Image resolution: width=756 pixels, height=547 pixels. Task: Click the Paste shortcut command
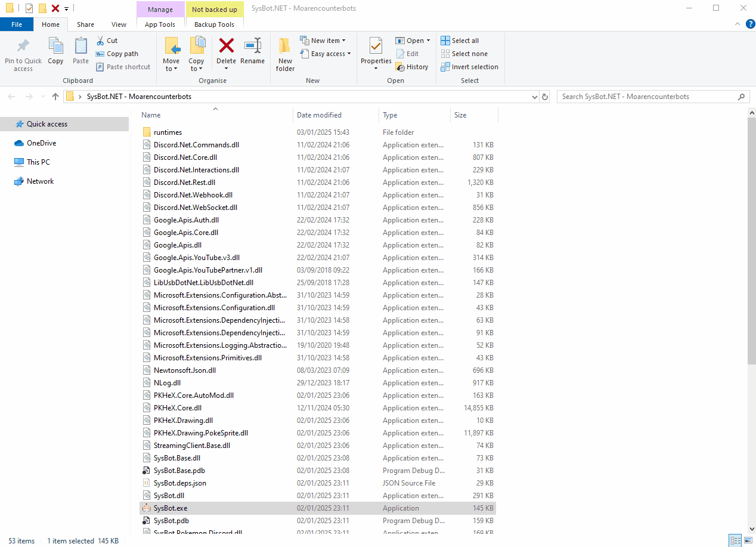(123, 67)
